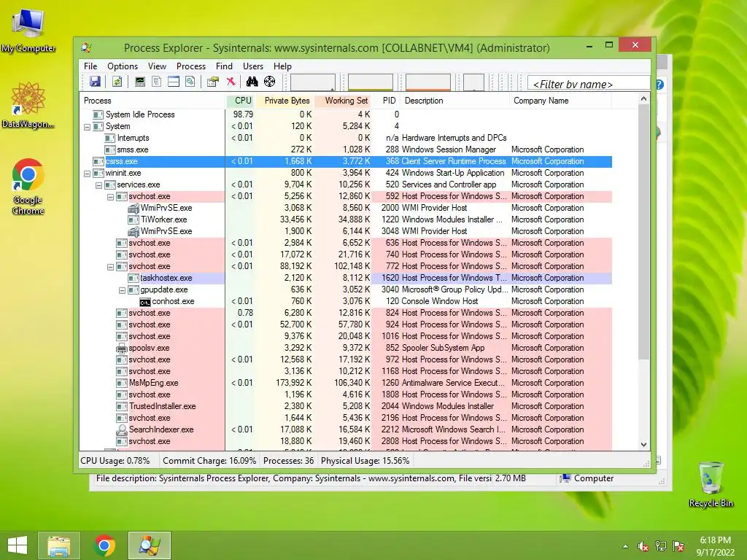Open the Users menu
Viewport: 747px width, 560px height.
click(x=253, y=66)
